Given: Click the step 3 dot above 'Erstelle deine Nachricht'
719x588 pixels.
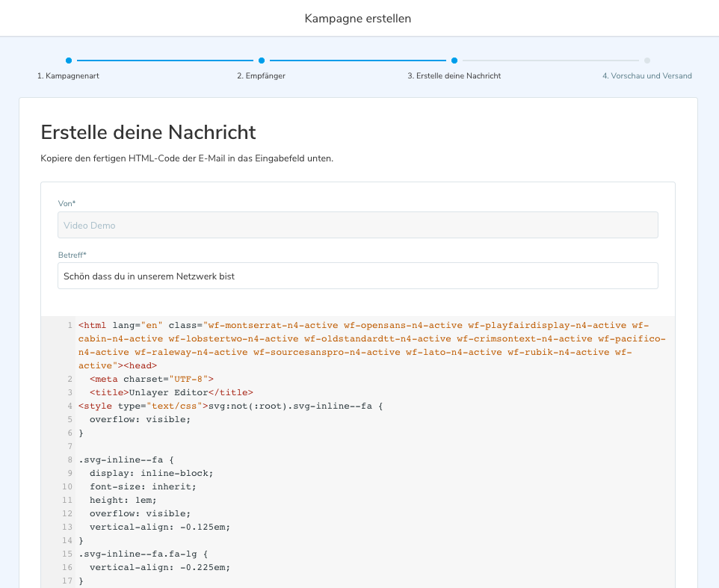Looking at the screenshot, I should (x=454, y=61).
